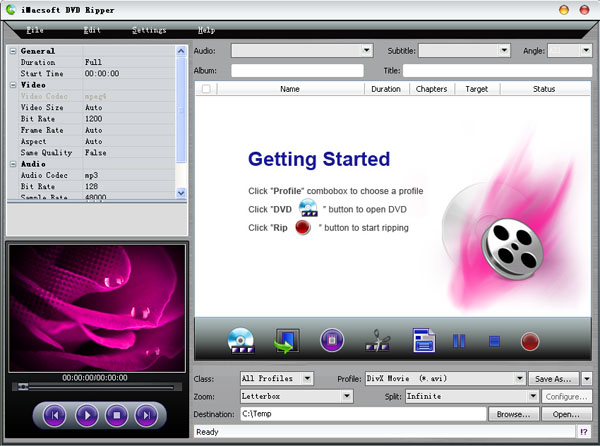The height and width of the screenshot is (446, 600).
Task: Click the preview seek slider handle
Action: [x=23, y=387]
